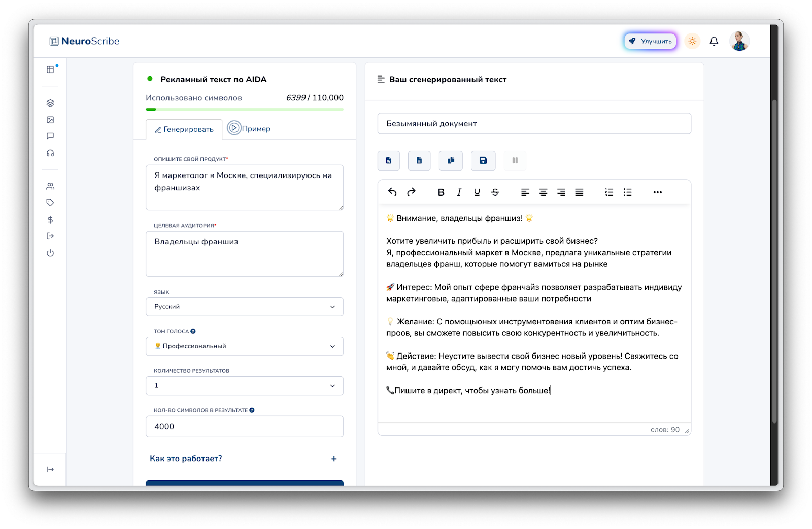This screenshot has height=529, width=812.
Task: Toggle bold formatting
Action: pos(441,192)
